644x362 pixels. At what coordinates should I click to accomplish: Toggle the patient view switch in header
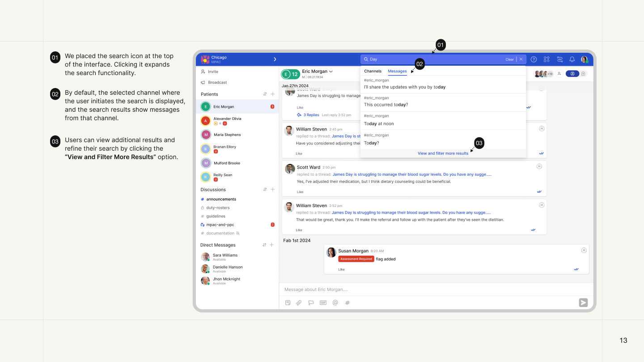[x=572, y=74]
